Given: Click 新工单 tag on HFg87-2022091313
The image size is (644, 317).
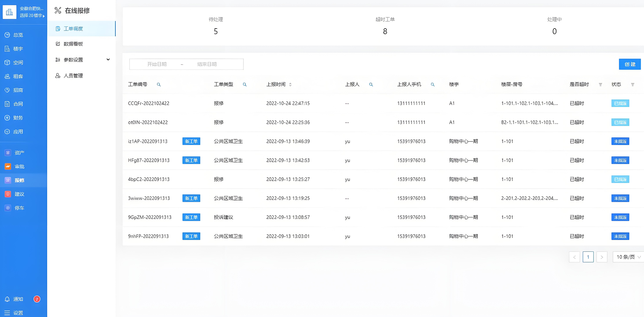Looking at the screenshot, I should coord(191,160).
